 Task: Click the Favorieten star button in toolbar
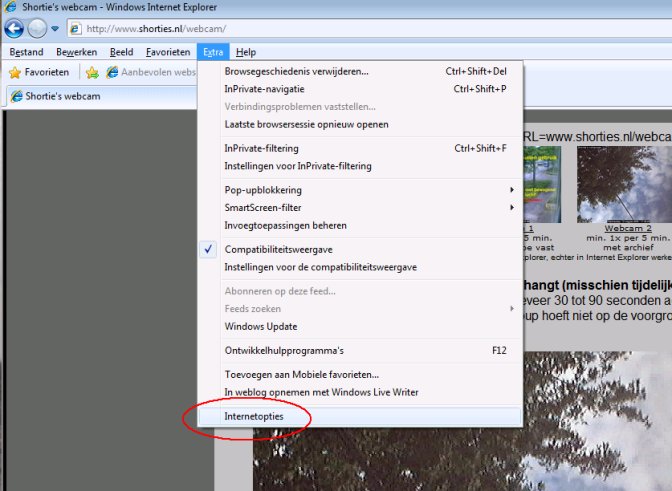(39, 72)
